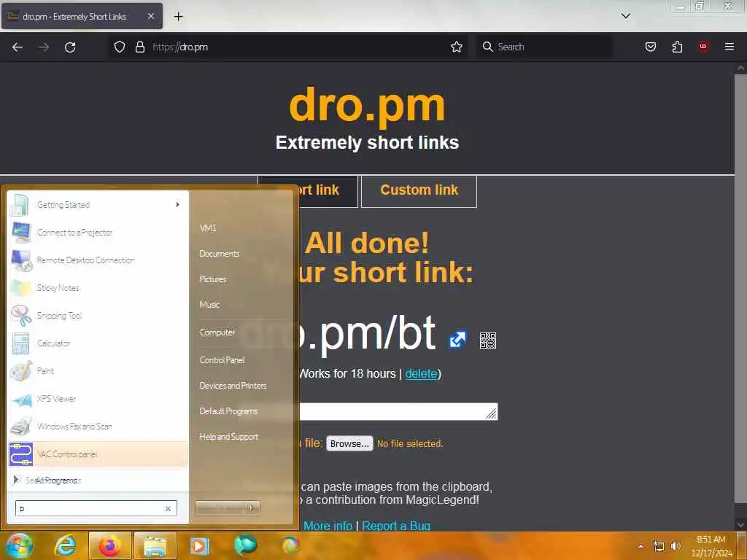
Task: Click the link text area field
Action: click(x=398, y=412)
